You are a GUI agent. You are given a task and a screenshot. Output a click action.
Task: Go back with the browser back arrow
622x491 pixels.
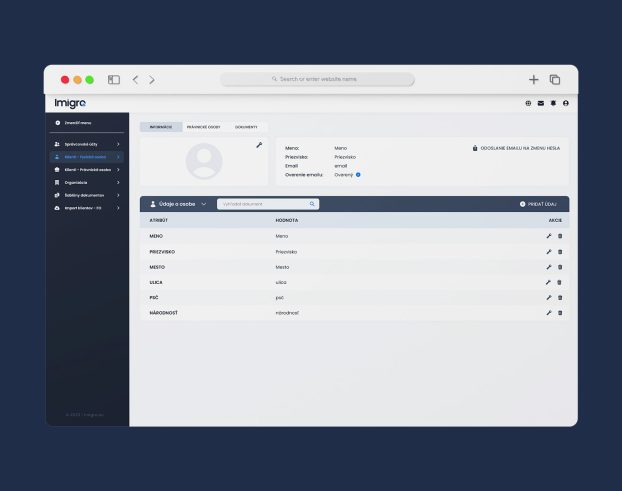[135, 80]
